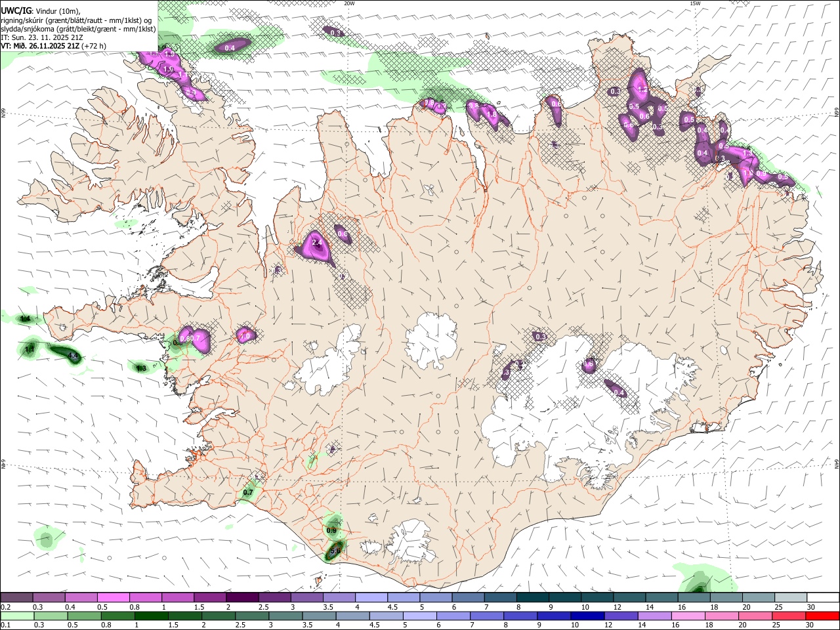Click the '0.2' label in the top legend row
Screen dimensions: 840x630
coord(6,607)
